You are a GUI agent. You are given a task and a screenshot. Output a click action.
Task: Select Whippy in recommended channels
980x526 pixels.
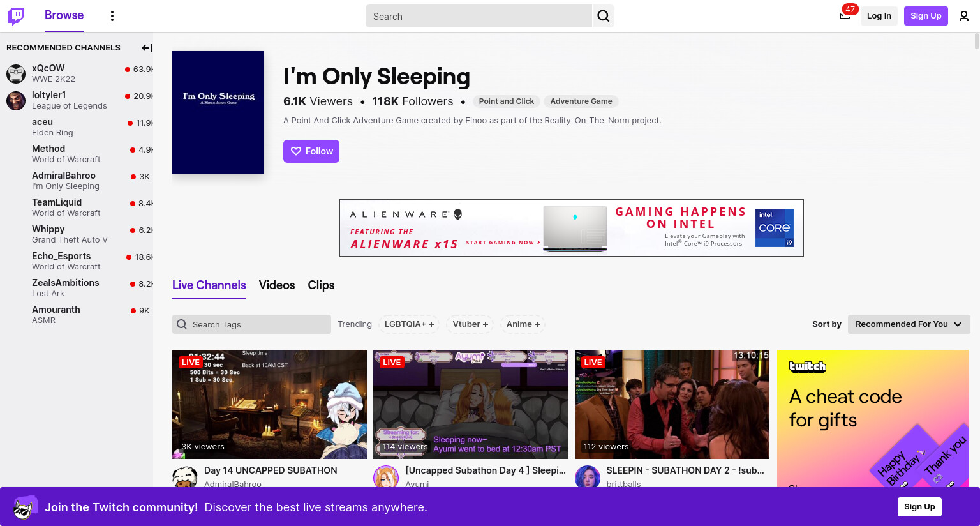(77, 234)
